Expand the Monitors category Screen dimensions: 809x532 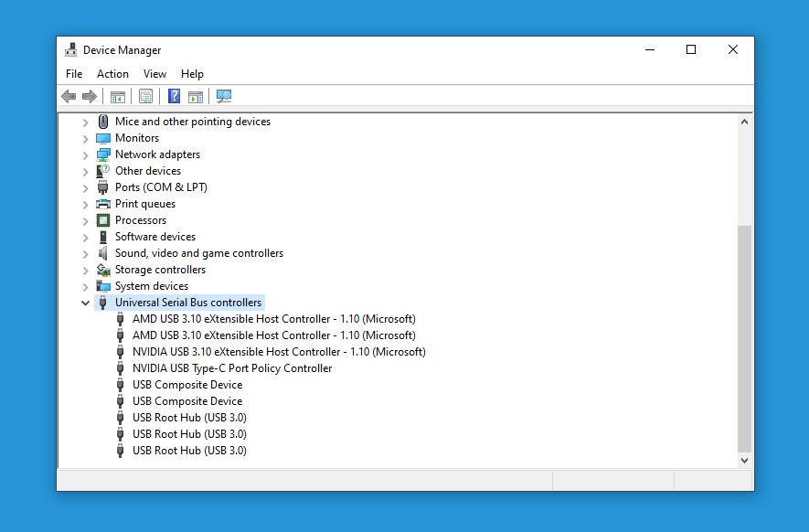tap(86, 139)
